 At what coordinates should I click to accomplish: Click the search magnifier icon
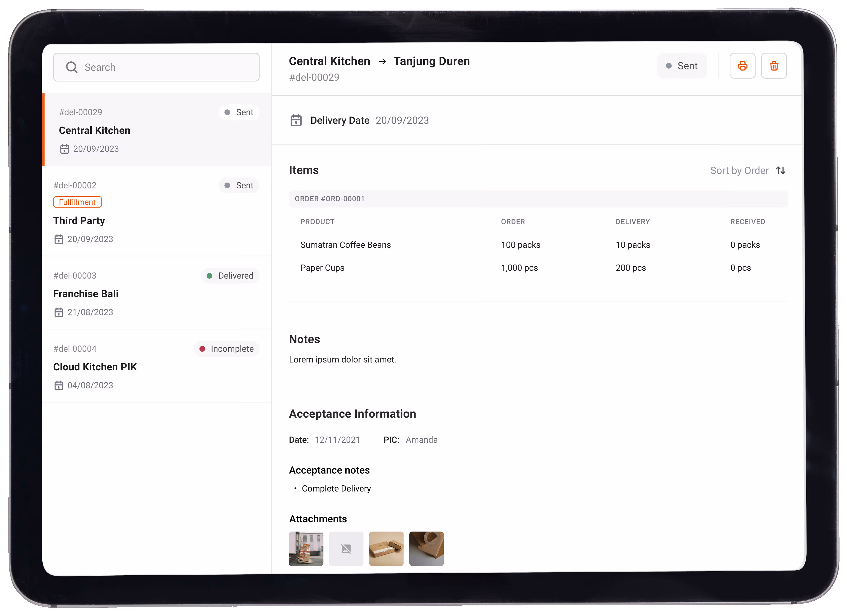pos(71,67)
